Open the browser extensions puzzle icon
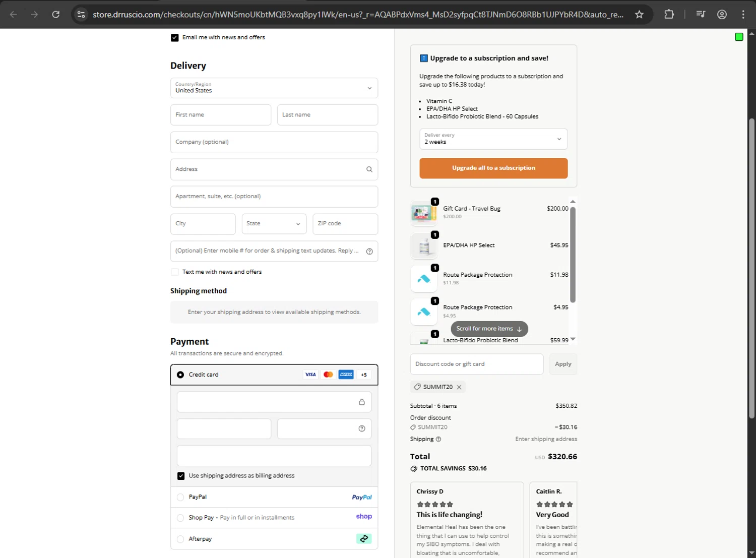The image size is (756, 558). tap(669, 15)
